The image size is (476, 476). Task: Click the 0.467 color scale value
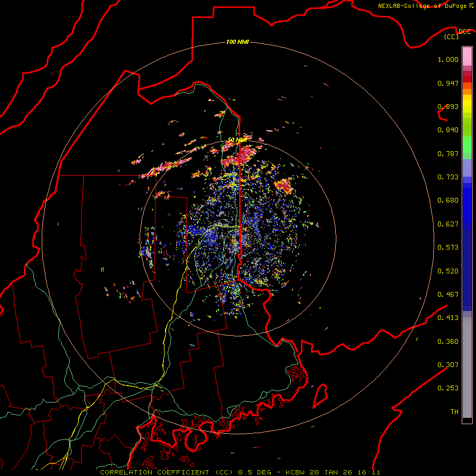(448, 295)
